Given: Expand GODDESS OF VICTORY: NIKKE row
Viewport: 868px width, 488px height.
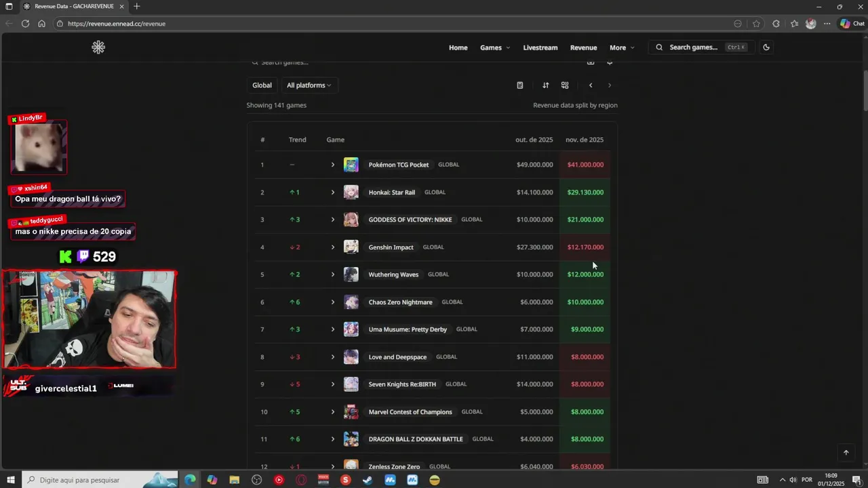Looking at the screenshot, I should [x=332, y=220].
